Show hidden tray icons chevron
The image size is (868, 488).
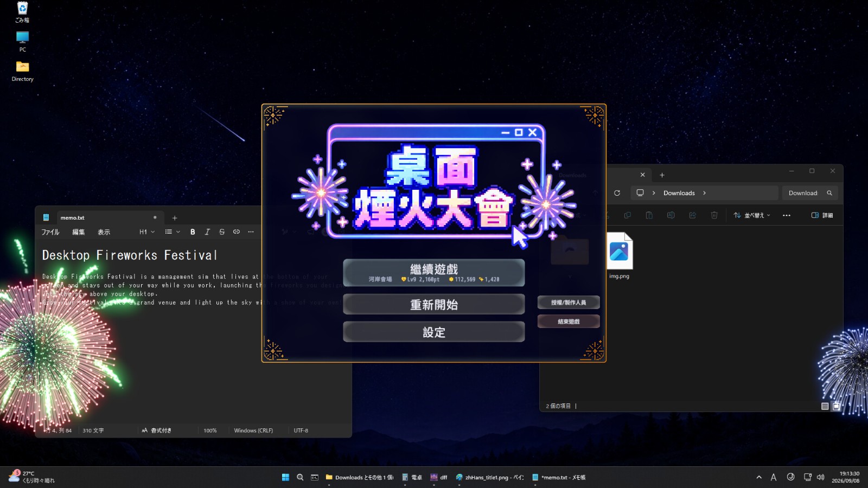(759, 477)
